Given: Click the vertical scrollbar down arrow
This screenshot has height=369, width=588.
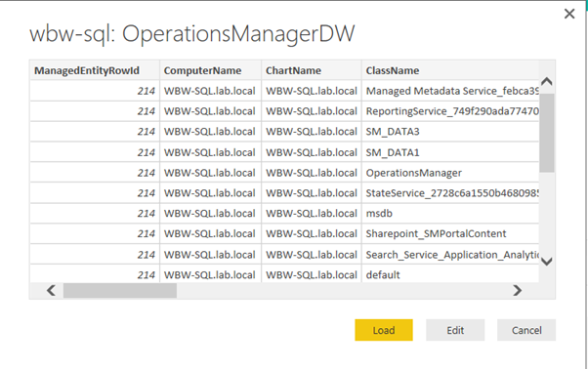Looking at the screenshot, I should 547,261.
